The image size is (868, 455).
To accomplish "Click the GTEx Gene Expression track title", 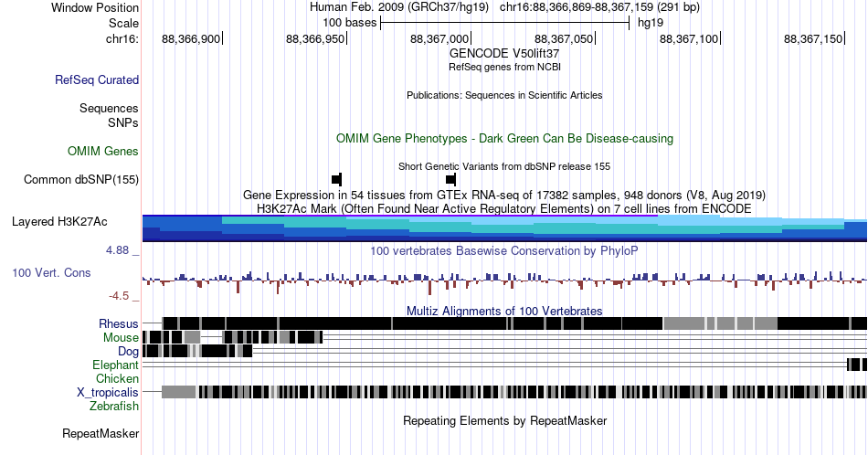I will 504,195.
